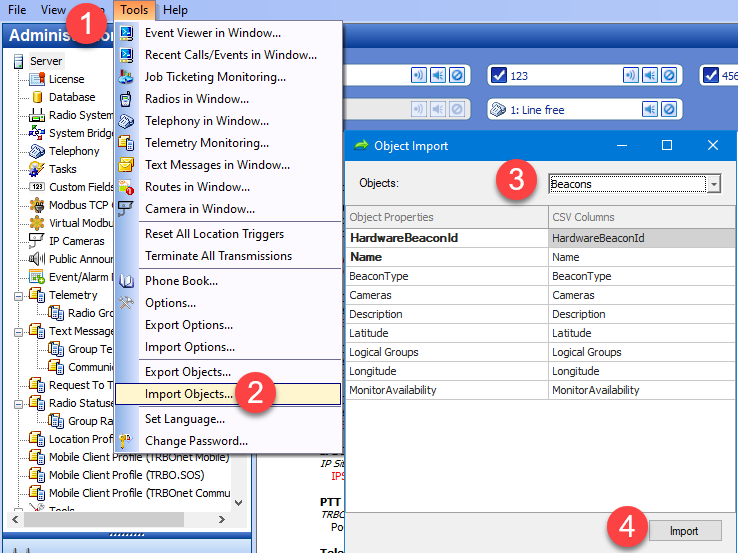The height and width of the screenshot is (553, 738).
Task: Click the tree panel vertical scrollbar down arrow
Action: click(238, 503)
